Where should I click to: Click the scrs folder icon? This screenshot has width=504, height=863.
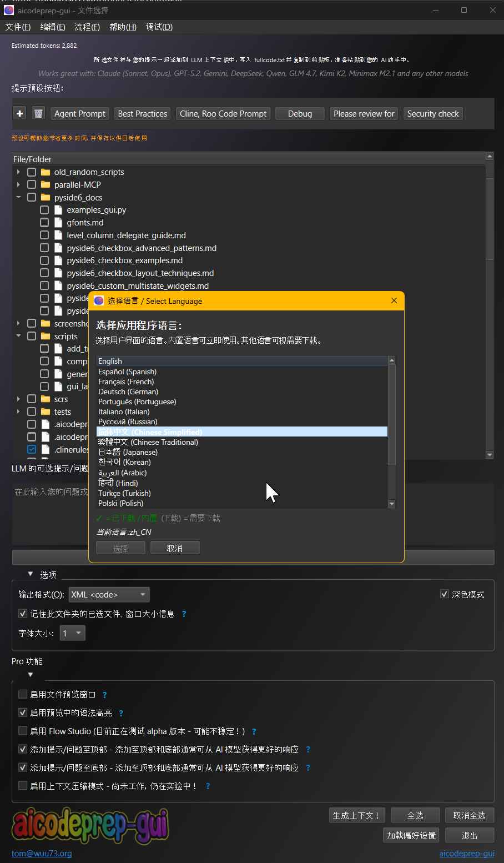(x=46, y=399)
